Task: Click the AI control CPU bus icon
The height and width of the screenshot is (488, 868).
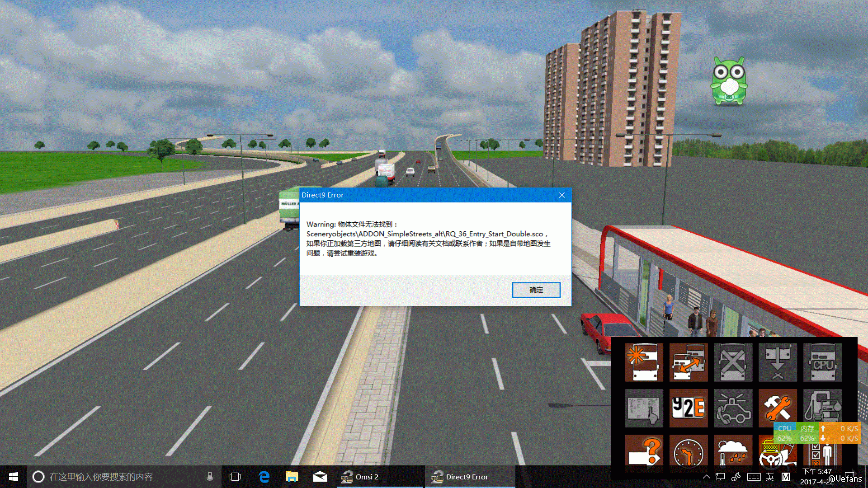Action: click(822, 362)
